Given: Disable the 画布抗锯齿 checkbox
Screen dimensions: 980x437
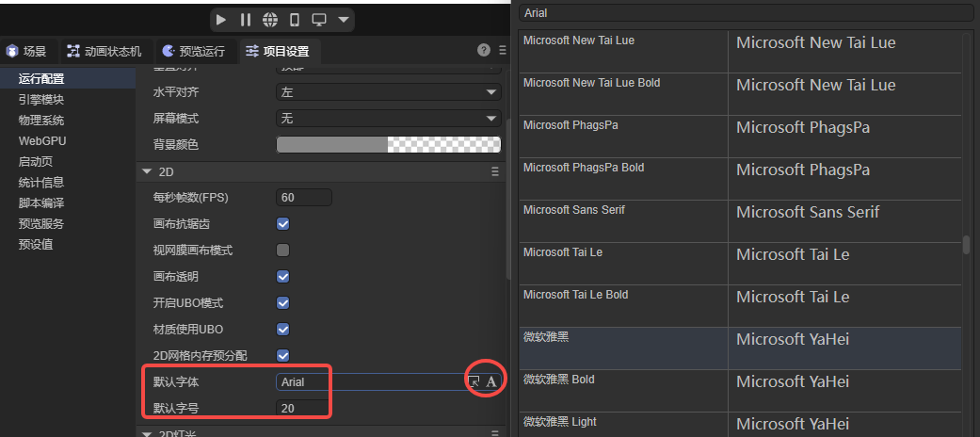Looking at the screenshot, I should pyautogui.click(x=282, y=224).
